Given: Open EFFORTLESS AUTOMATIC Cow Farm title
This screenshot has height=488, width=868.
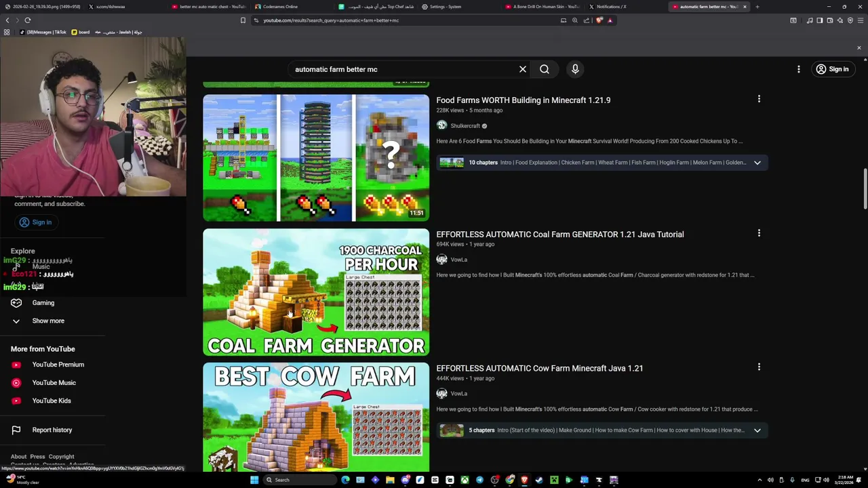Looking at the screenshot, I should [540, 369].
